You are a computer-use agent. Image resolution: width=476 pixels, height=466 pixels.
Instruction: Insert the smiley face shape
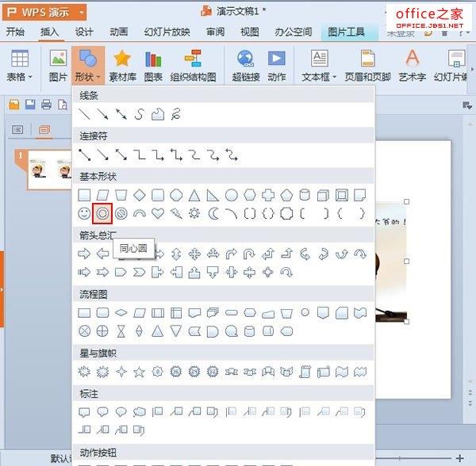point(84,213)
